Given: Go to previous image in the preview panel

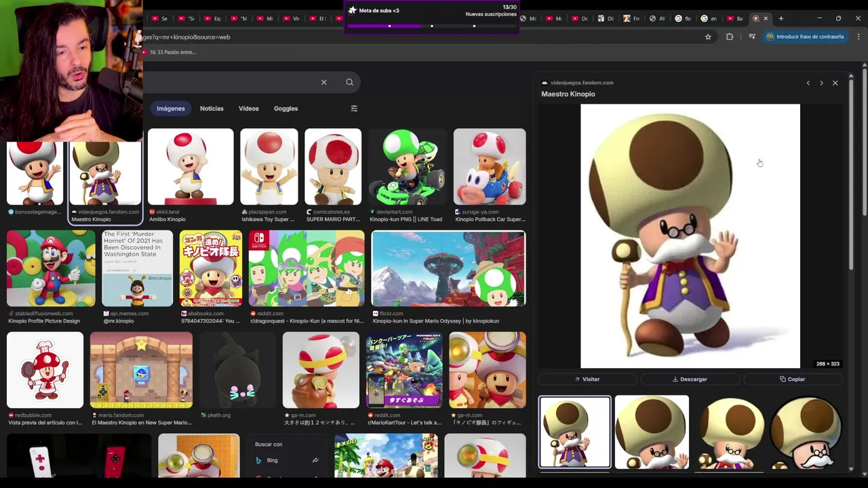Looking at the screenshot, I should click(808, 83).
